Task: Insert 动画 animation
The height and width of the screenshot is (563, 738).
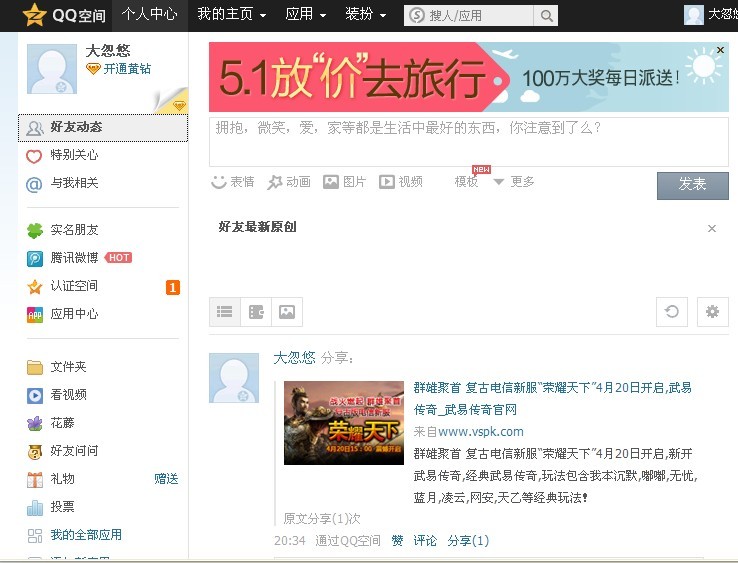Action: point(289,182)
